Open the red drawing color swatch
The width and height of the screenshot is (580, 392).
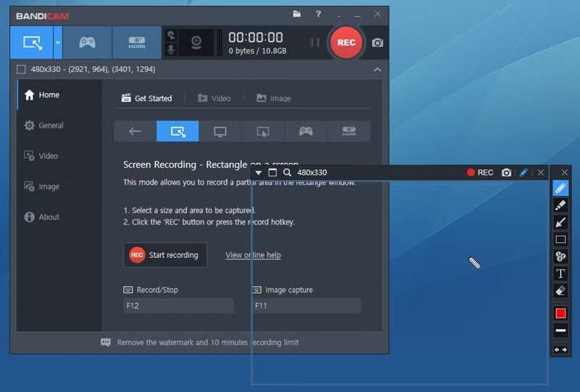coord(560,313)
